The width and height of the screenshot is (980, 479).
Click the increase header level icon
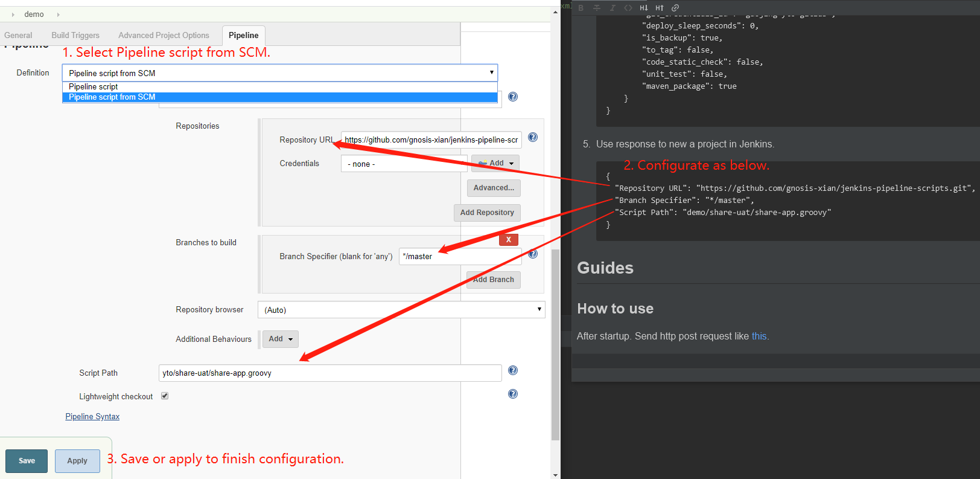coord(659,8)
